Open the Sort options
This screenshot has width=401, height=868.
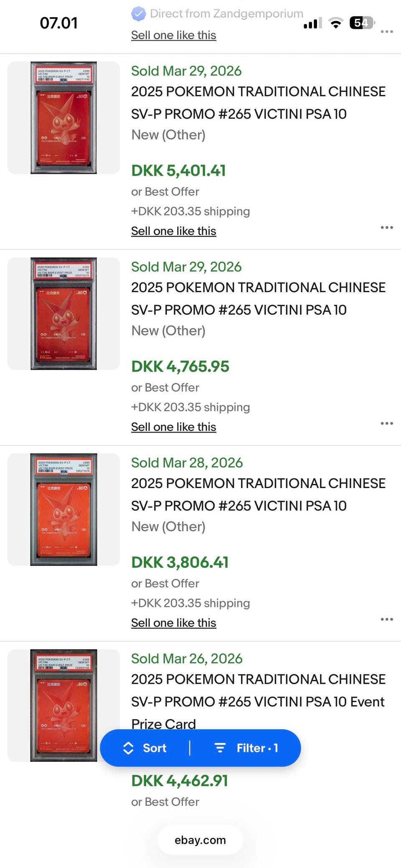point(145,748)
